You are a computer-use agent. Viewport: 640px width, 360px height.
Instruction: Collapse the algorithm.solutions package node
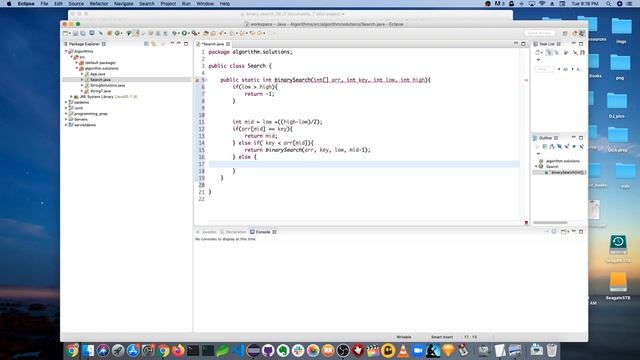tap(77, 69)
